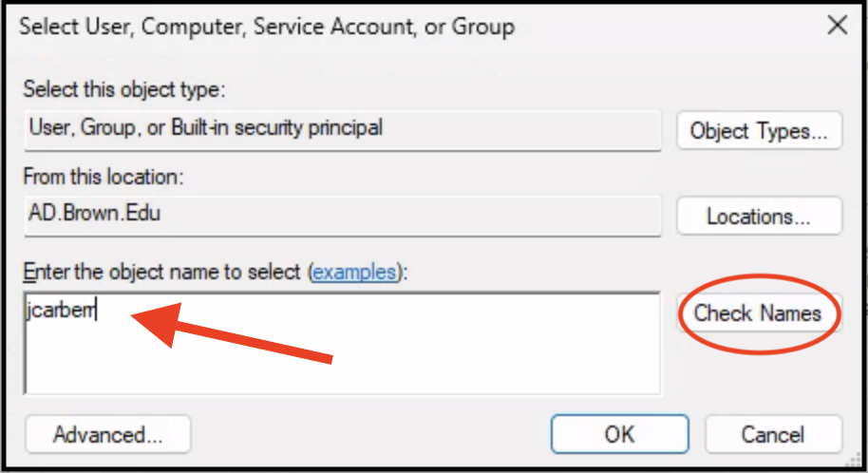The height and width of the screenshot is (473, 868).
Task: Click the 'Select this object type:' label
Action: 124,89
